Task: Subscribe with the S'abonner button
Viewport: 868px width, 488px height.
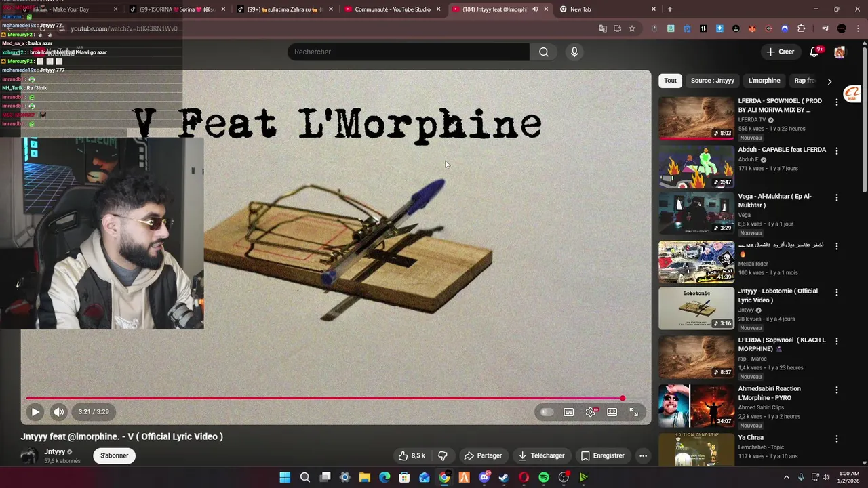Action: pos(114,455)
